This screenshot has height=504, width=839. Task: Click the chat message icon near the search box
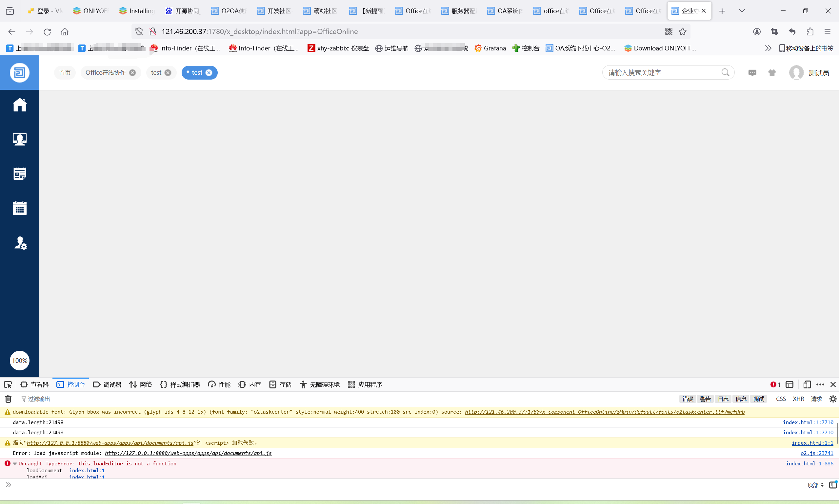click(x=752, y=73)
